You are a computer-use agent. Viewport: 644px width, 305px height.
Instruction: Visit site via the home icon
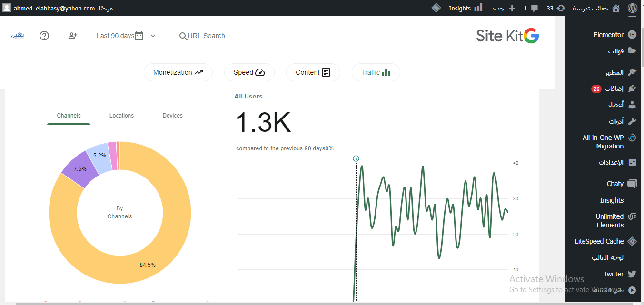(616, 8)
